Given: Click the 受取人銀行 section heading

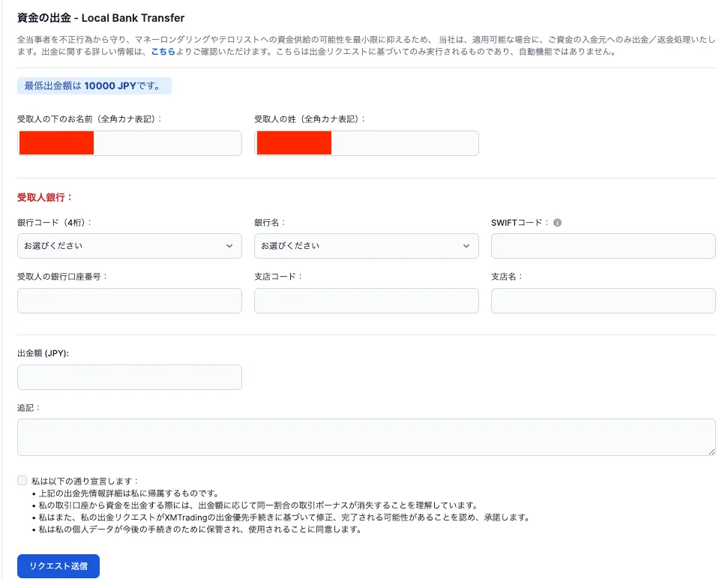Looking at the screenshot, I should (x=42, y=197).
